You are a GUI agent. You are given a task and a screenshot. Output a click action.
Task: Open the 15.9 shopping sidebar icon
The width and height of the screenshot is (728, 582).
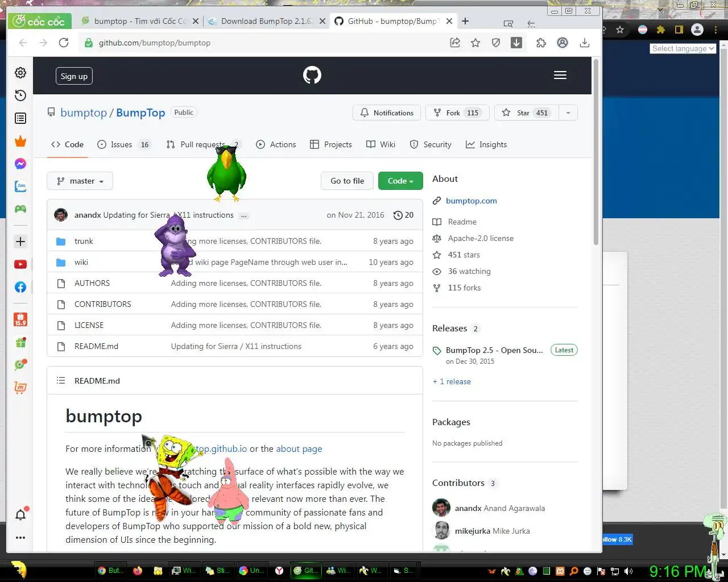tap(20, 319)
